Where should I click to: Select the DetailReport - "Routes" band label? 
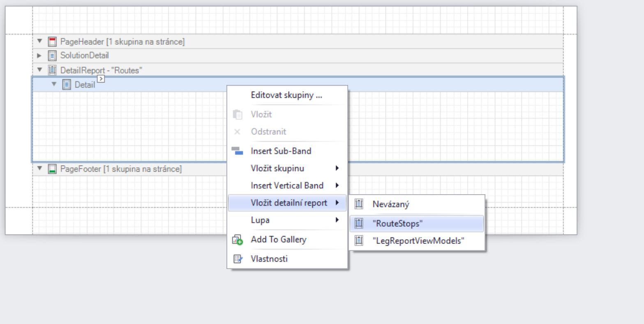(x=101, y=71)
